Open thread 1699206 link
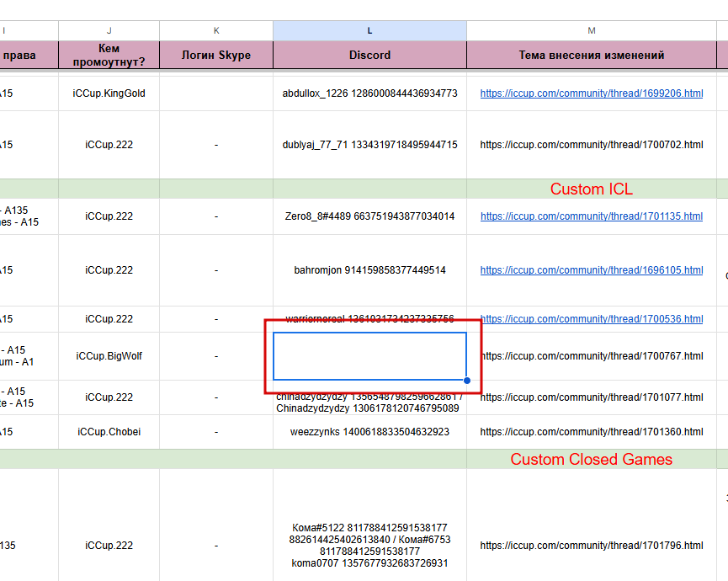Screen dimensions: 728x581 click(592, 93)
